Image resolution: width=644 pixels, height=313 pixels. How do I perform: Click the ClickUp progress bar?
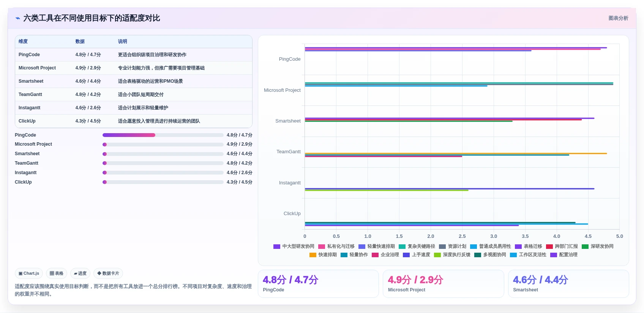point(163,182)
